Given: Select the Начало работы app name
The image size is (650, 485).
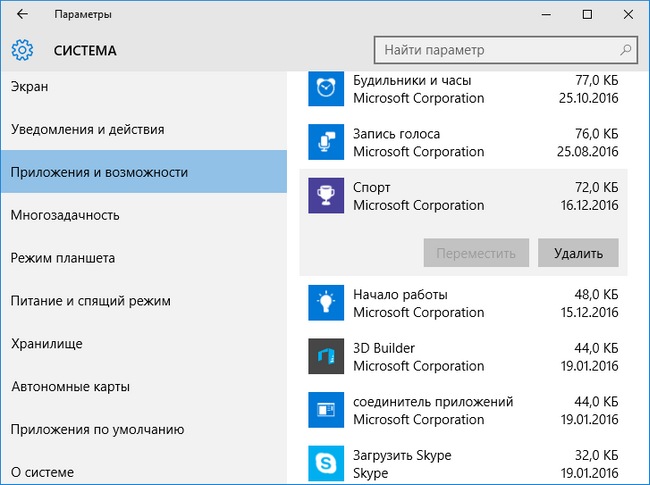Looking at the screenshot, I should (x=400, y=294).
